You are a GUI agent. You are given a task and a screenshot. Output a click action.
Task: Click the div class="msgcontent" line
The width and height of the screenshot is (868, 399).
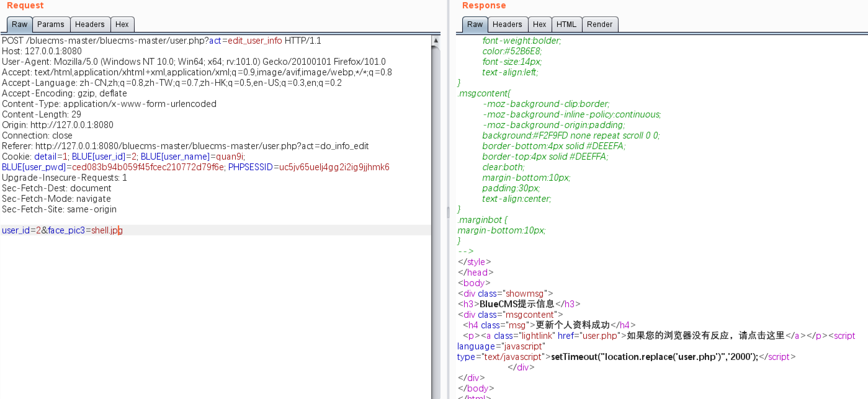click(510, 314)
